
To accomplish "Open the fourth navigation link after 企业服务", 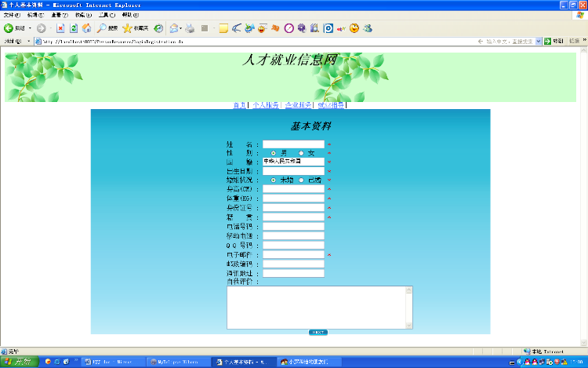I will pos(331,105).
